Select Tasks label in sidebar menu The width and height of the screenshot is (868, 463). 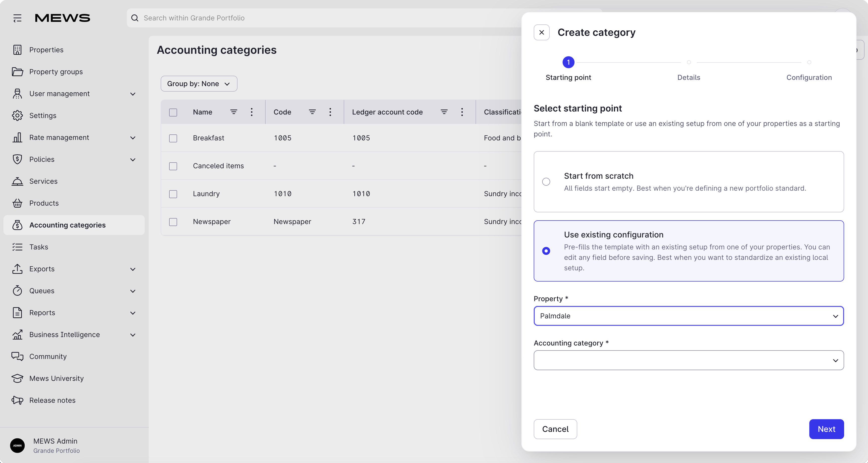(39, 247)
